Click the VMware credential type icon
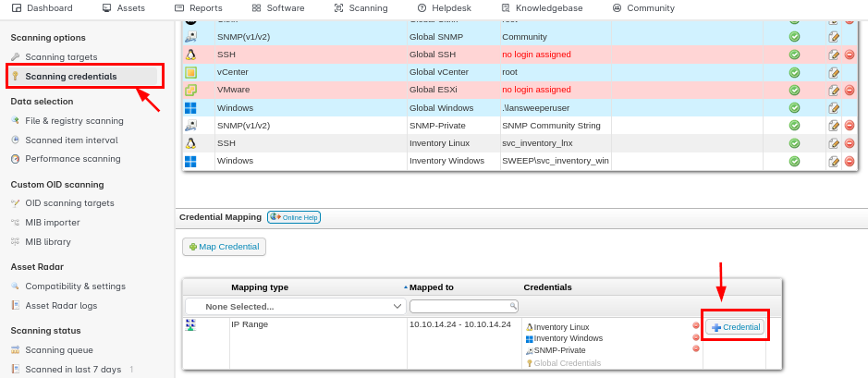 [190, 90]
